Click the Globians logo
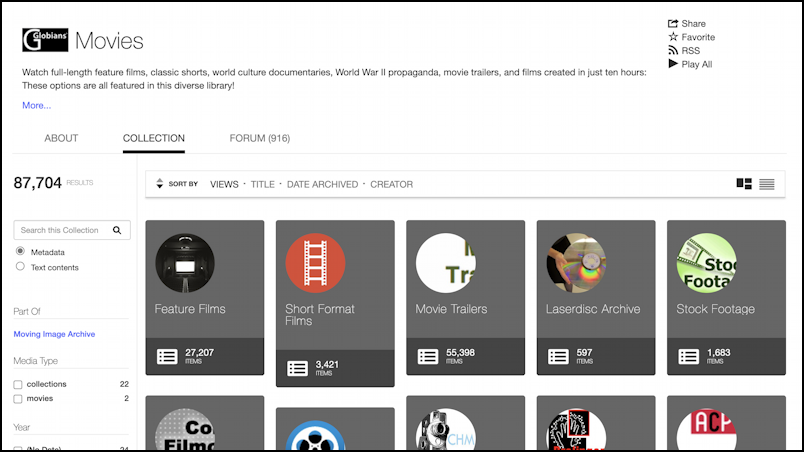The width and height of the screenshot is (804, 452). [45, 40]
